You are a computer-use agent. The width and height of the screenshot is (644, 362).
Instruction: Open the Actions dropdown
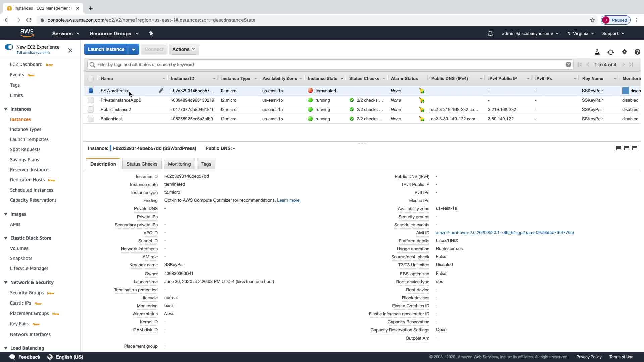[x=183, y=49]
